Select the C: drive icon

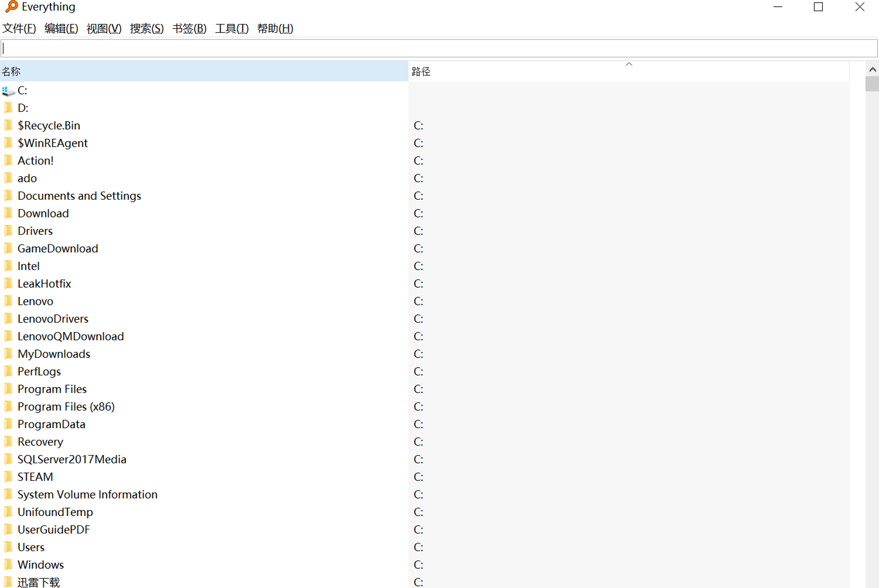tap(8, 90)
